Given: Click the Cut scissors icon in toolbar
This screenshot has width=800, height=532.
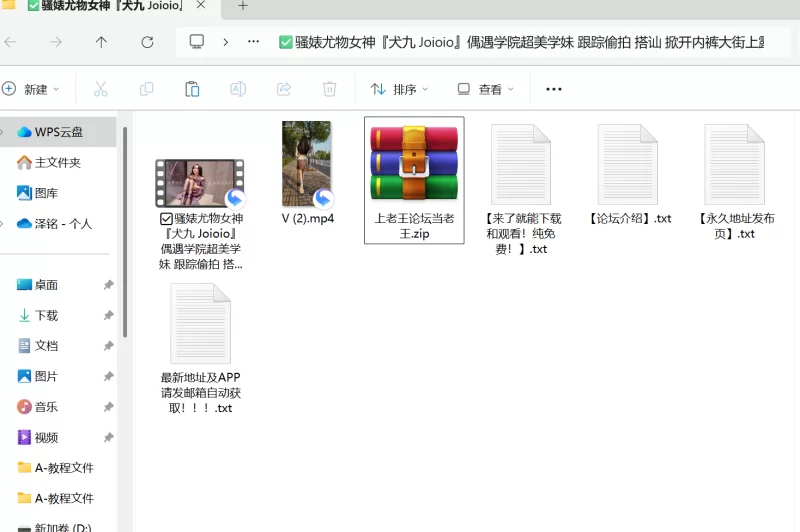Looking at the screenshot, I should coord(100,89).
